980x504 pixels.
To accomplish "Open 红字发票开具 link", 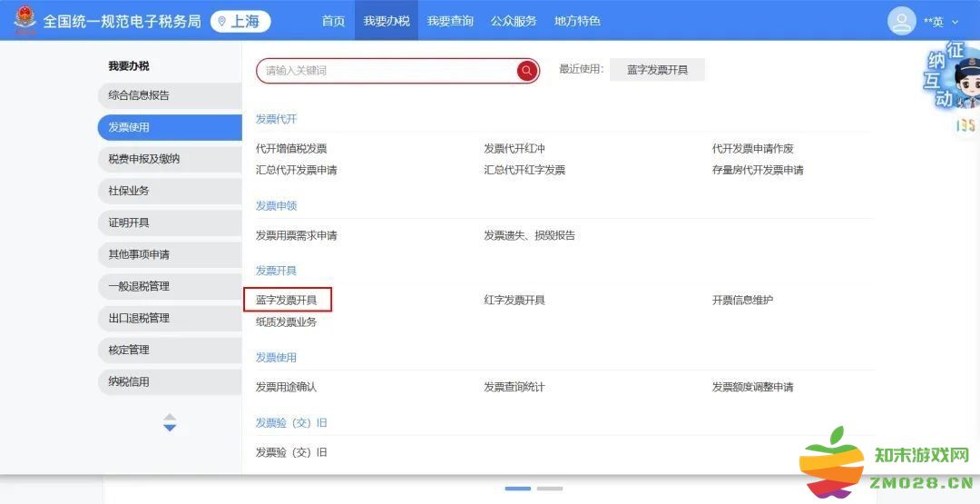I will click(x=514, y=301).
